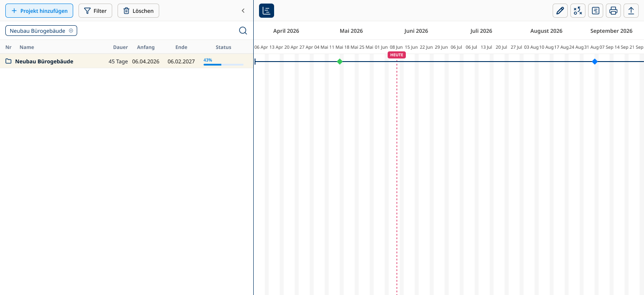Click the project start bracket in timeline

point(255,62)
